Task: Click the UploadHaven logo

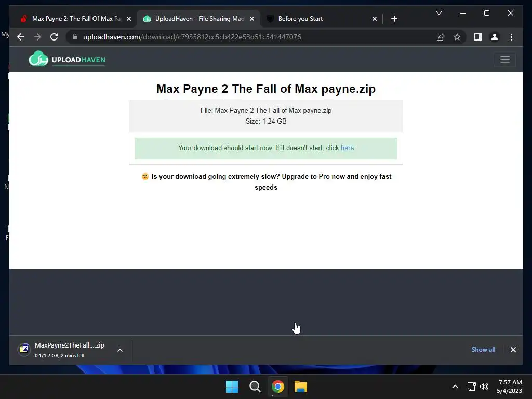Action: 67,59
